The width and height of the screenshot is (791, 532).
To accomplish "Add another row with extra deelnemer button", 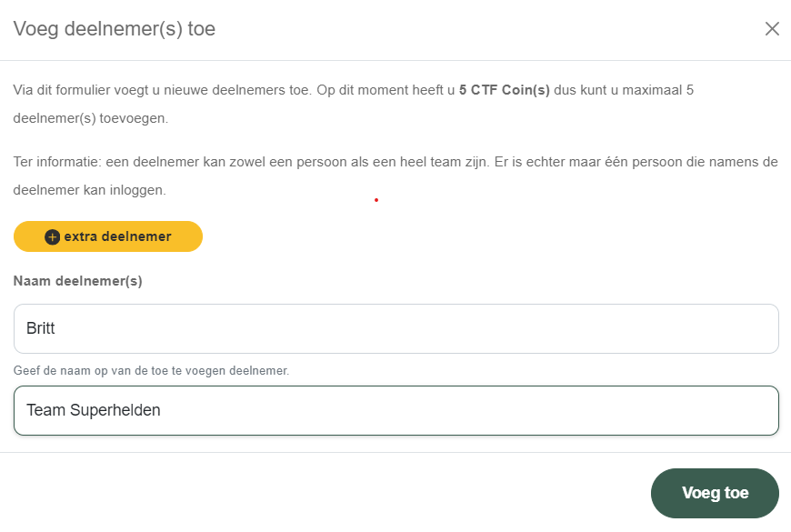I will pyautogui.click(x=108, y=236).
